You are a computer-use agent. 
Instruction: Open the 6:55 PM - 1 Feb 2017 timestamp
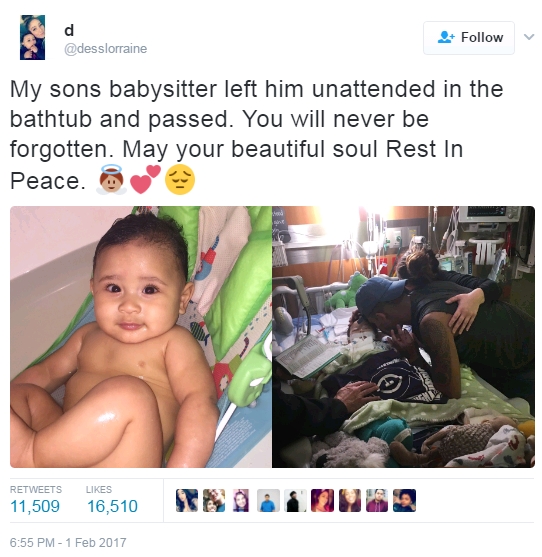(68, 542)
